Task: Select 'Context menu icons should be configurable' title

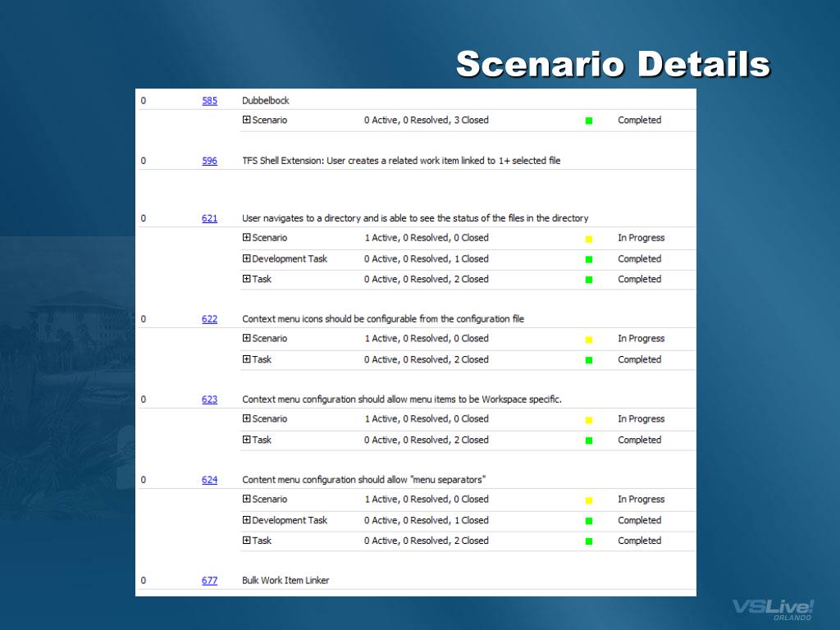Action: click(383, 319)
